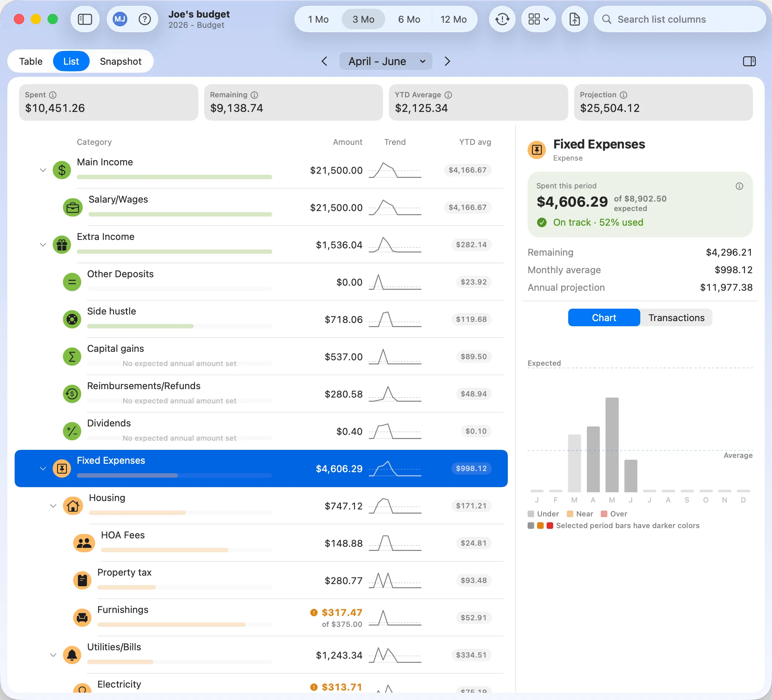
Task: Collapse the Housing subgroup
Action: coord(53,506)
